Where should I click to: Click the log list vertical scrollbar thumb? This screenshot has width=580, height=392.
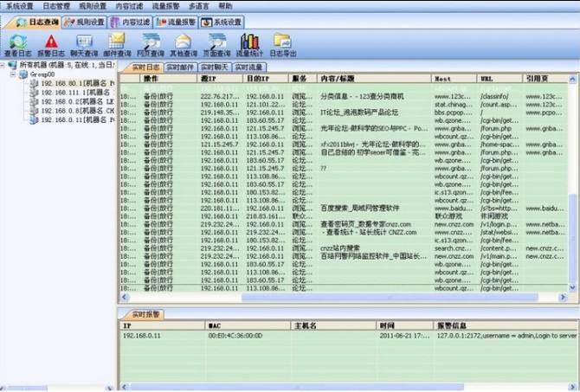tap(572, 237)
